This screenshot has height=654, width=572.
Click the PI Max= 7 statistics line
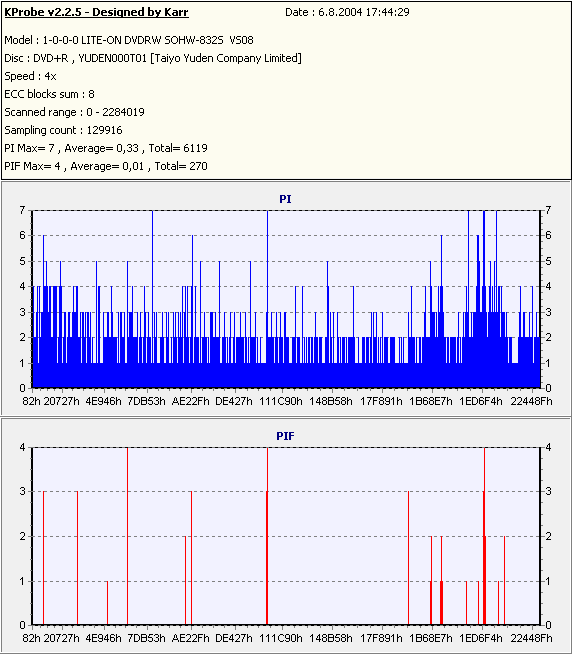pos(106,148)
